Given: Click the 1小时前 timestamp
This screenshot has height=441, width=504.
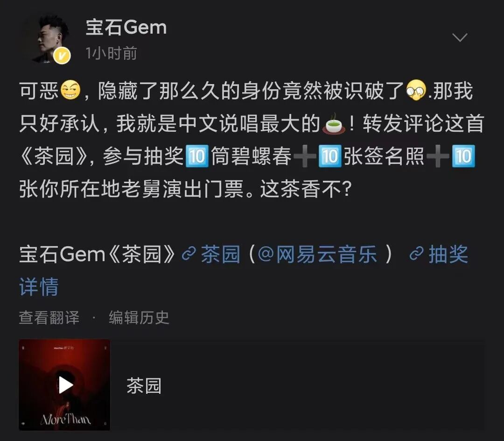Looking at the screenshot, I should coord(111,53).
